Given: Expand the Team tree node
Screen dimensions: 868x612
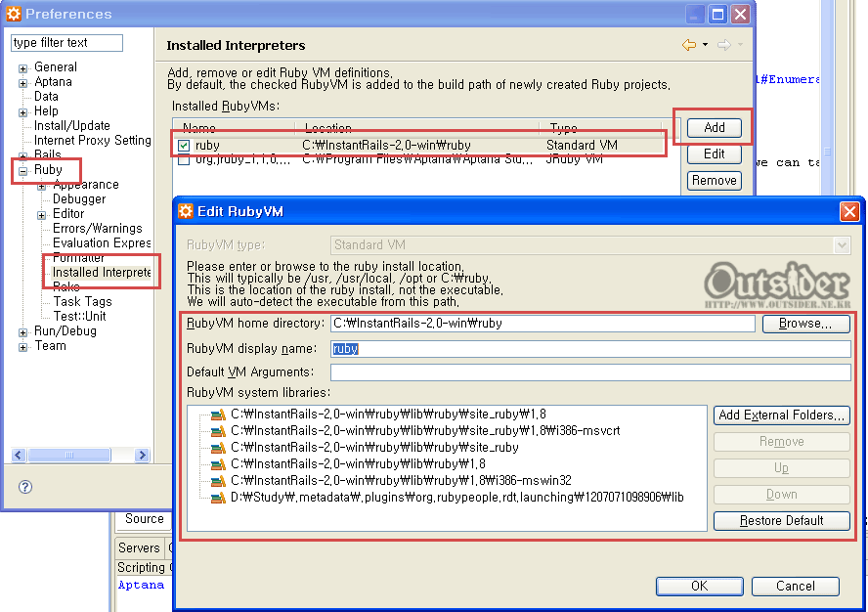Looking at the screenshot, I should pos(22,347).
